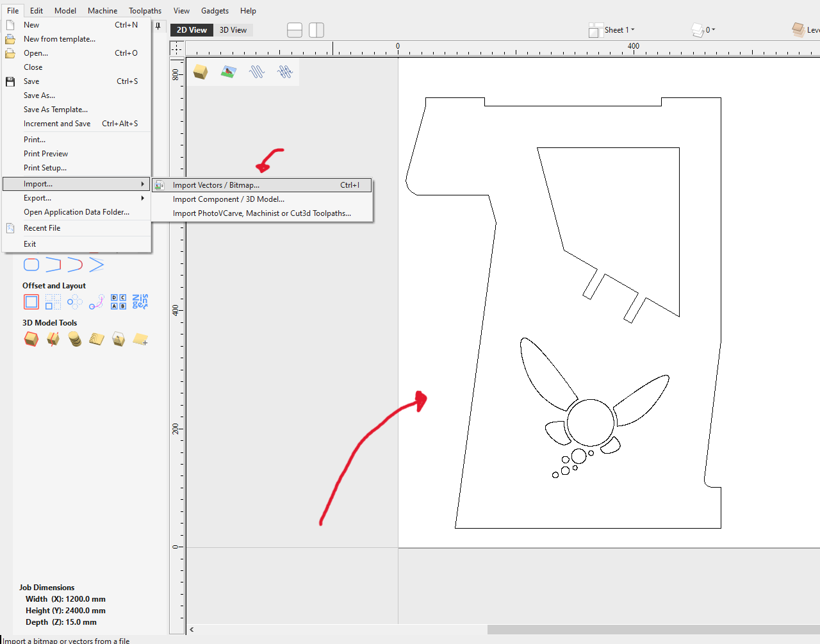
Task: Select Print Preview
Action: [76, 154]
